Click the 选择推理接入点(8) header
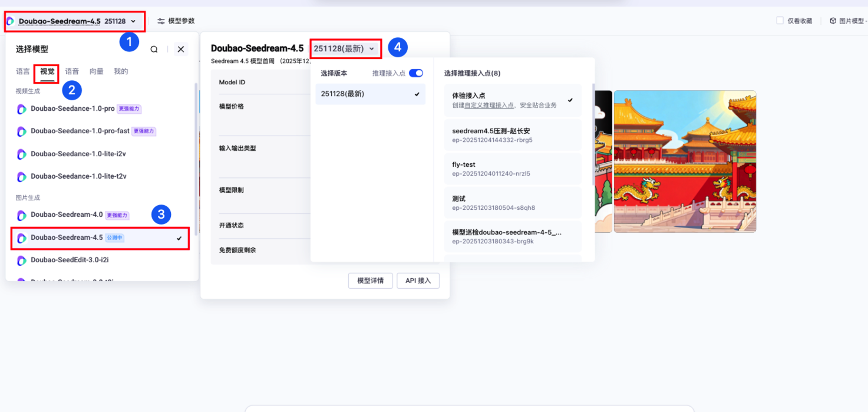 coord(472,73)
